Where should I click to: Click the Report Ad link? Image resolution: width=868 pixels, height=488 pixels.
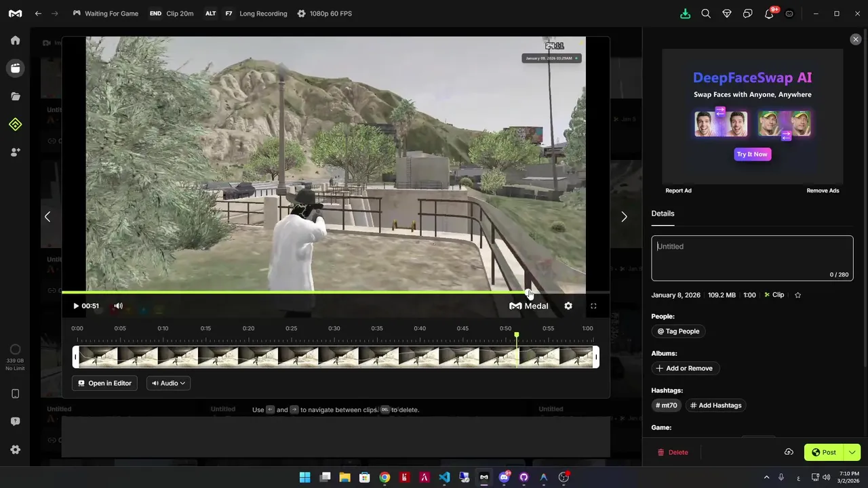click(678, 190)
